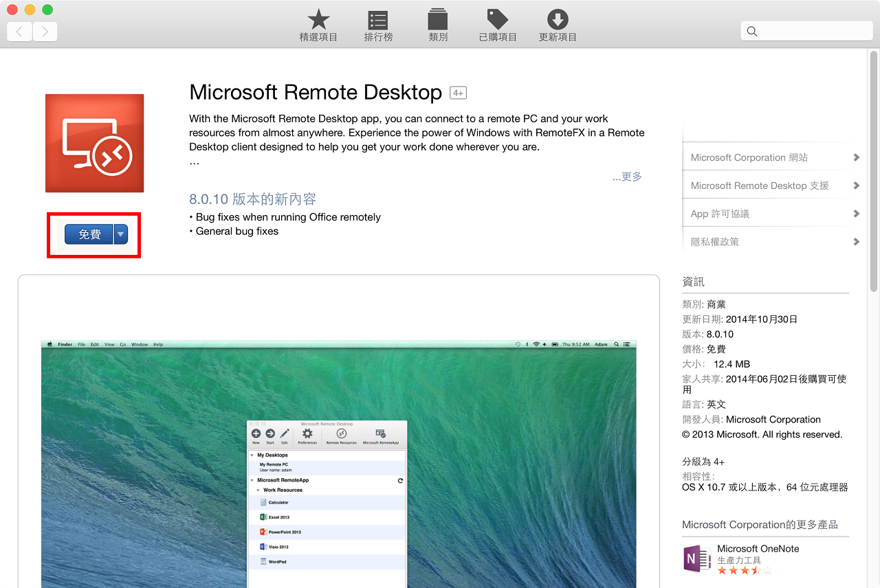Open the Top Charts tab (排行榜)
This screenshot has width=880, height=588.
point(378,25)
